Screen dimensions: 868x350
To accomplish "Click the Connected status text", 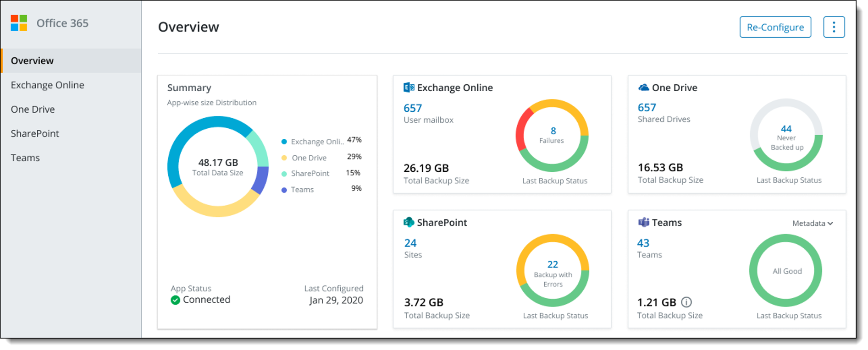I will tap(206, 300).
